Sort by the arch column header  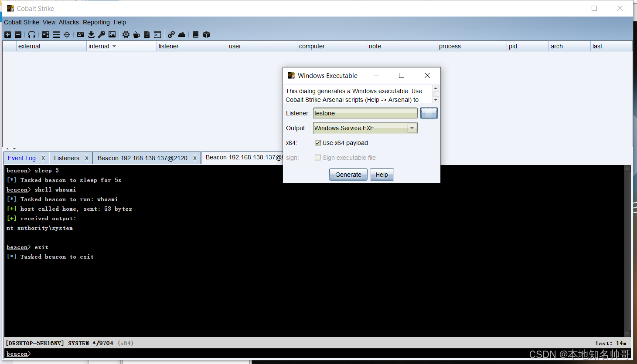pos(569,46)
